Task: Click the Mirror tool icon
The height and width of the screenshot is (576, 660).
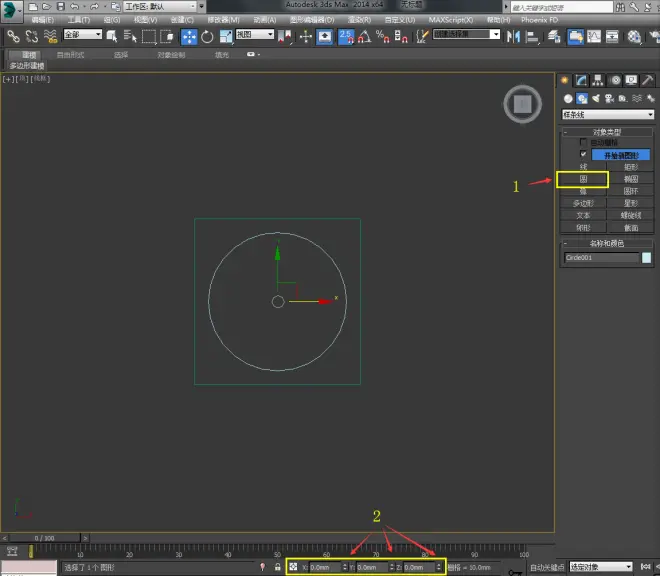Action: pos(513,37)
